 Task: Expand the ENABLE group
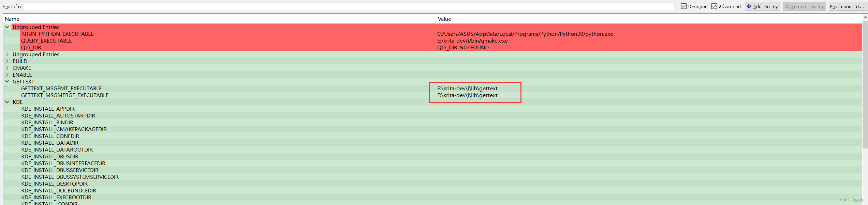(7, 75)
